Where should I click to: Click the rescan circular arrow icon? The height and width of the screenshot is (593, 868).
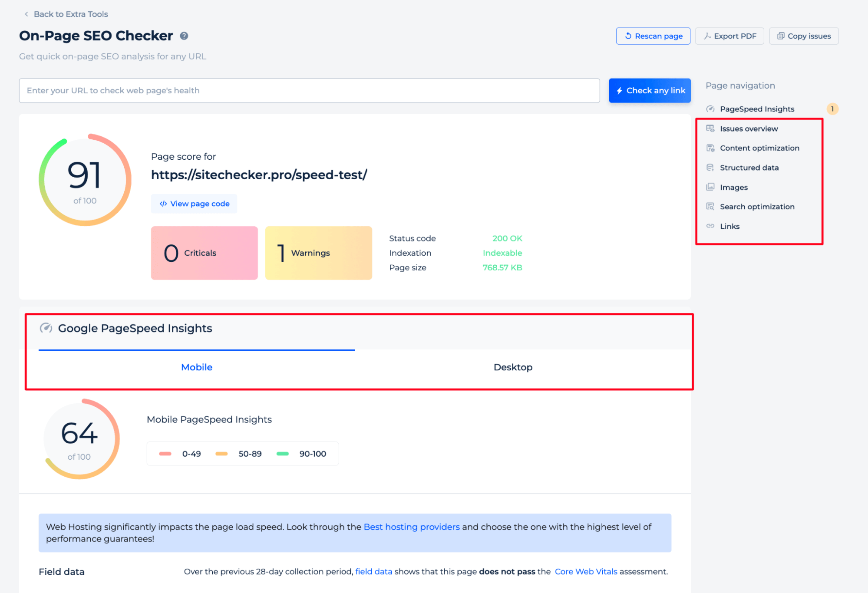pos(628,36)
